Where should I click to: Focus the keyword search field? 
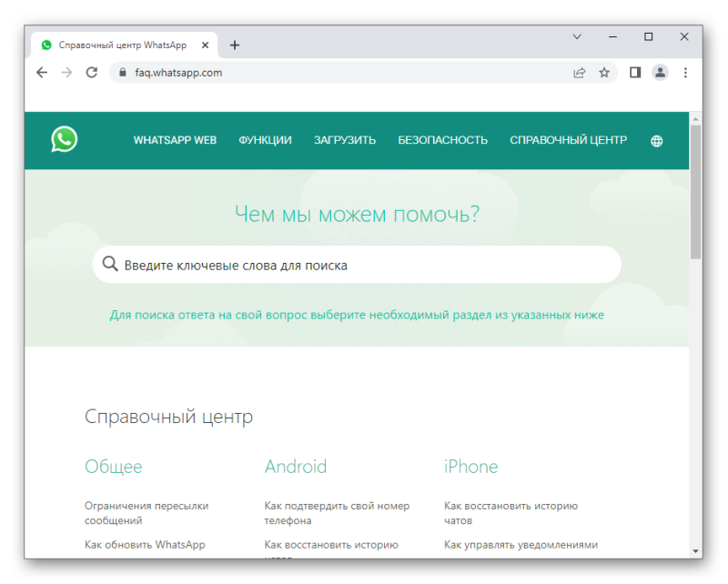click(357, 265)
